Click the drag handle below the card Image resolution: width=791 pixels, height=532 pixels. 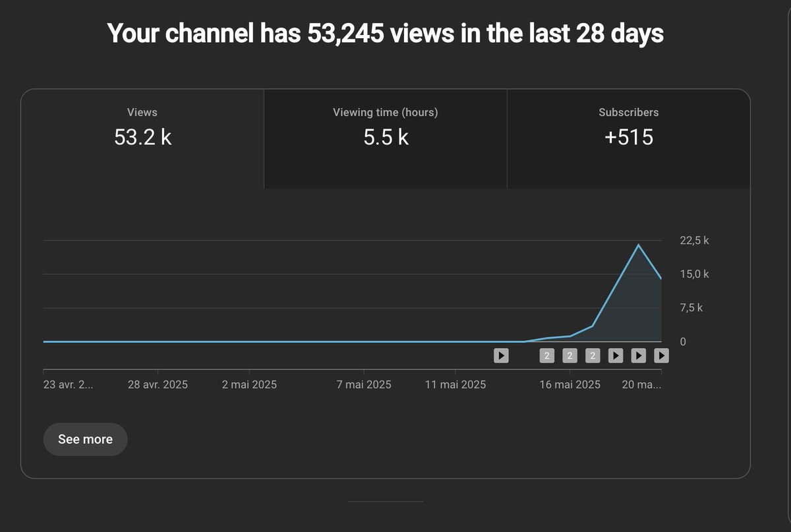(386, 502)
